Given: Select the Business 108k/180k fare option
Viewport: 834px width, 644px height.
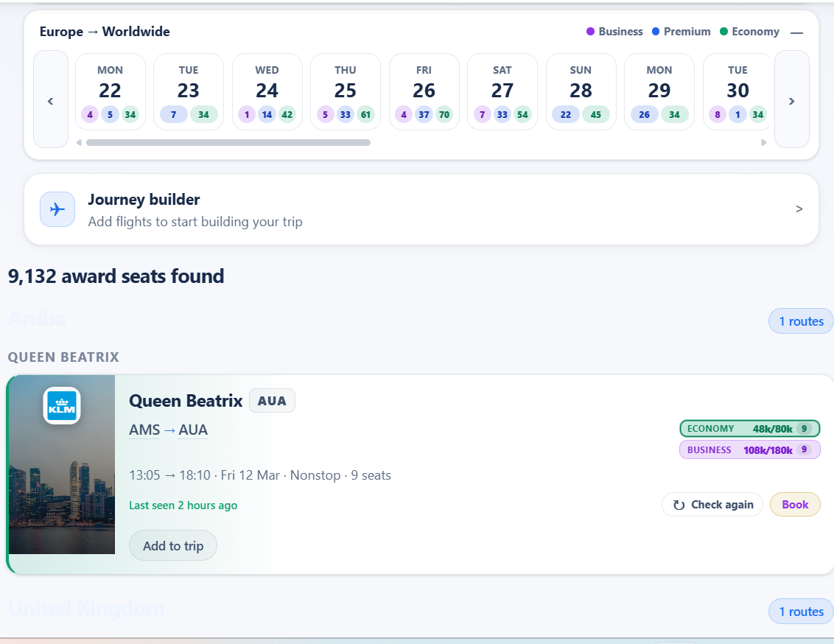Looking at the screenshot, I should point(749,450).
